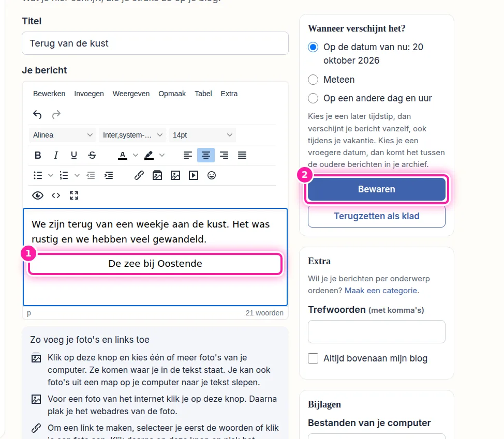Select the Meteen radio option

click(313, 80)
